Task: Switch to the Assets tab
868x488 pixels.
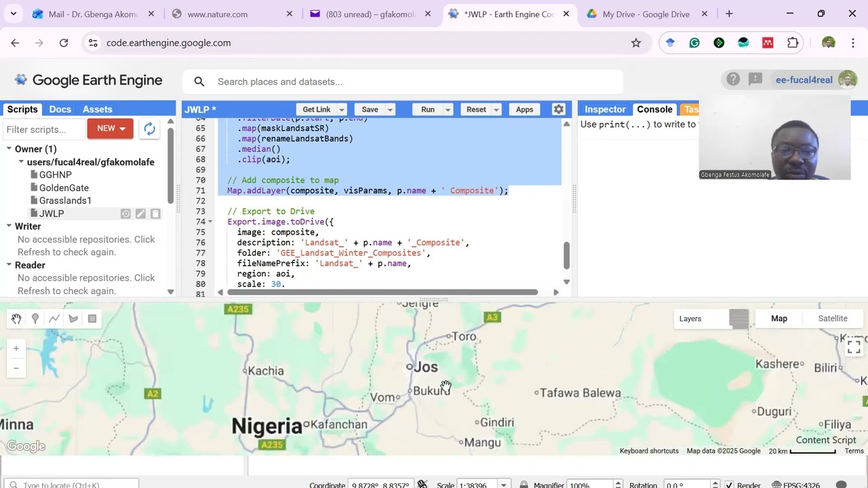Action: tap(98, 109)
